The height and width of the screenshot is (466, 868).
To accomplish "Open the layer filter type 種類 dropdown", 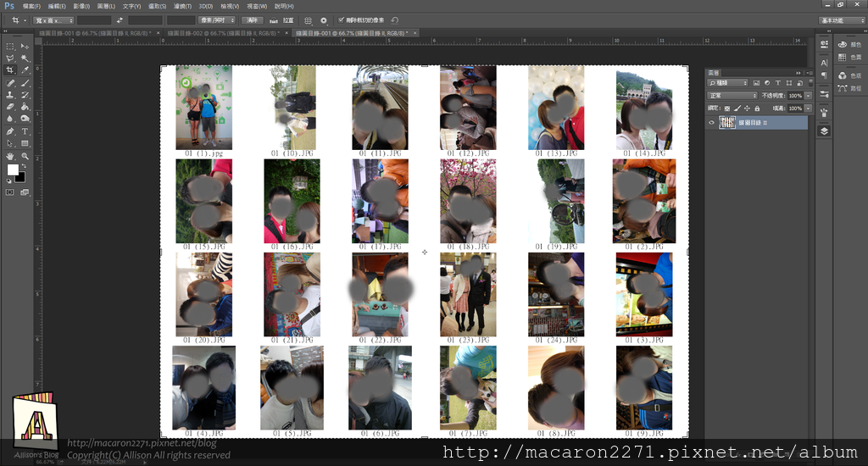I will click(727, 83).
